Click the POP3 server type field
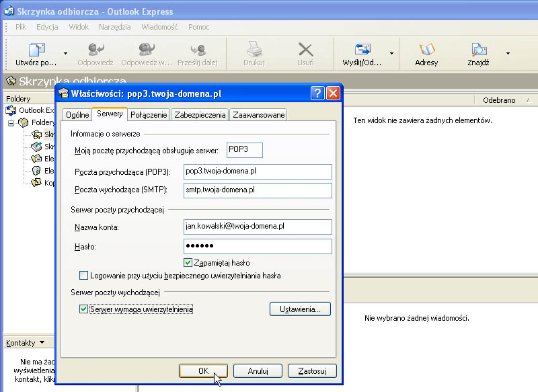The image size is (538, 392). [x=245, y=150]
